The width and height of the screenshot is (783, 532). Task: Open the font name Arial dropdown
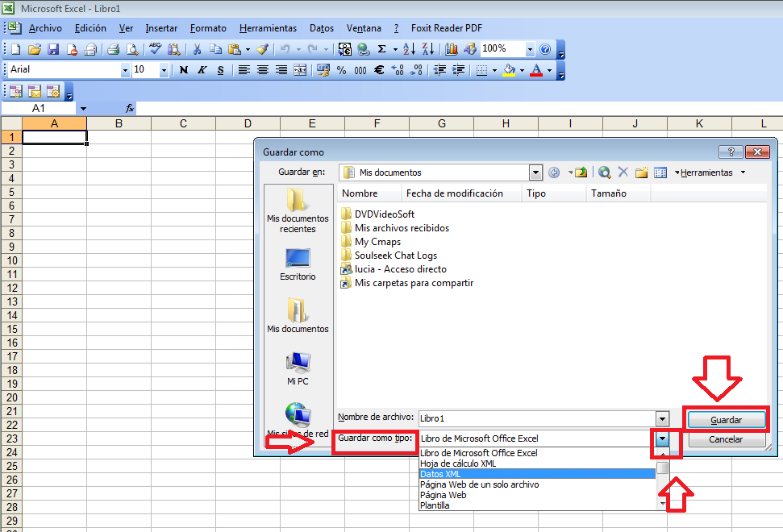point(125,71)
